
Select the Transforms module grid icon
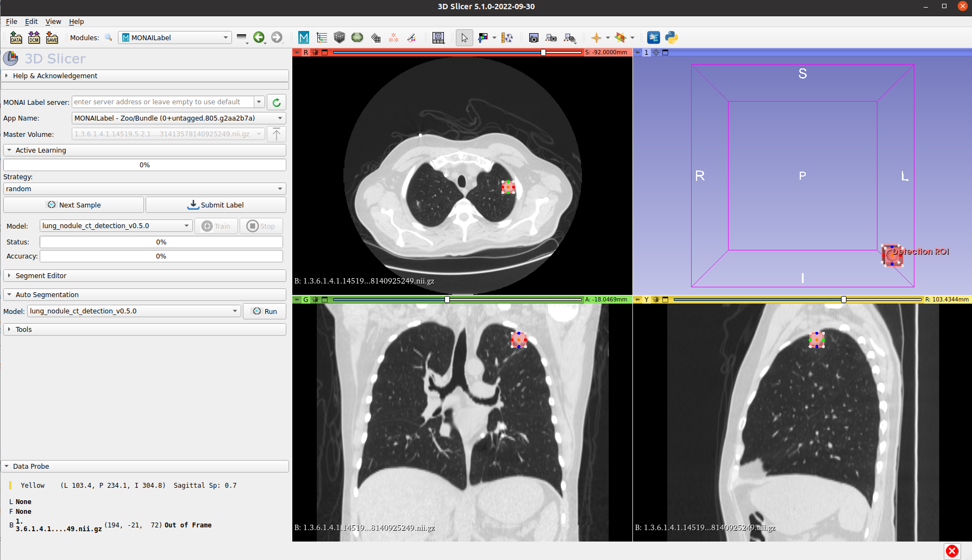click(x=375, y=37)
